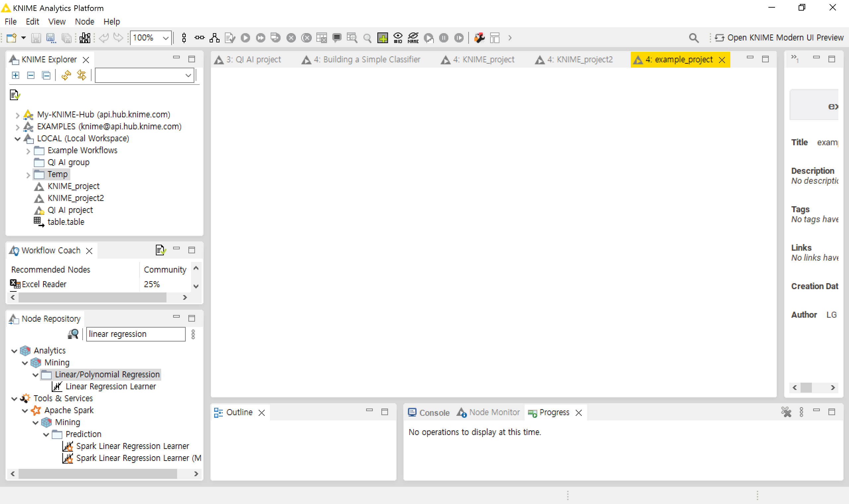Toggle hide node IDs eye icon
Viewport: 849px width, 504px height.
click(398, 38)
